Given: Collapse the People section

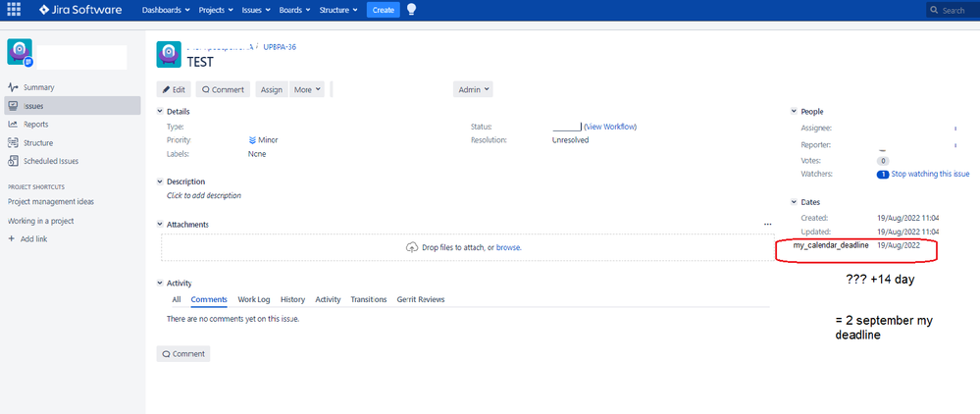Looking at the screenshot, I should [794, 111].
